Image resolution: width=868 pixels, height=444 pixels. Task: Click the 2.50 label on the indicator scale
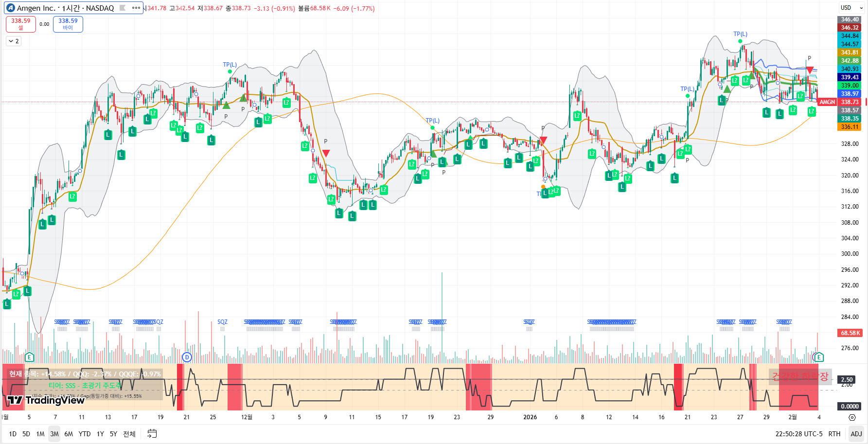pos(847,380)
